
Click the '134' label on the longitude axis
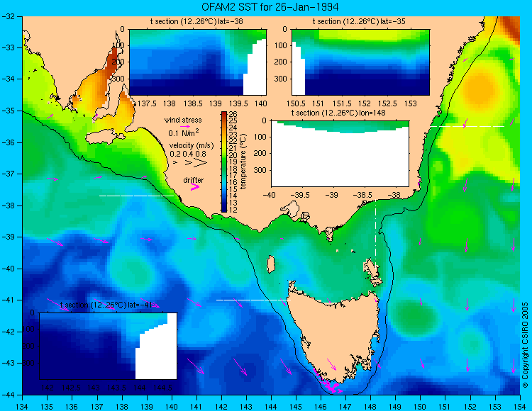click(23, 407)
